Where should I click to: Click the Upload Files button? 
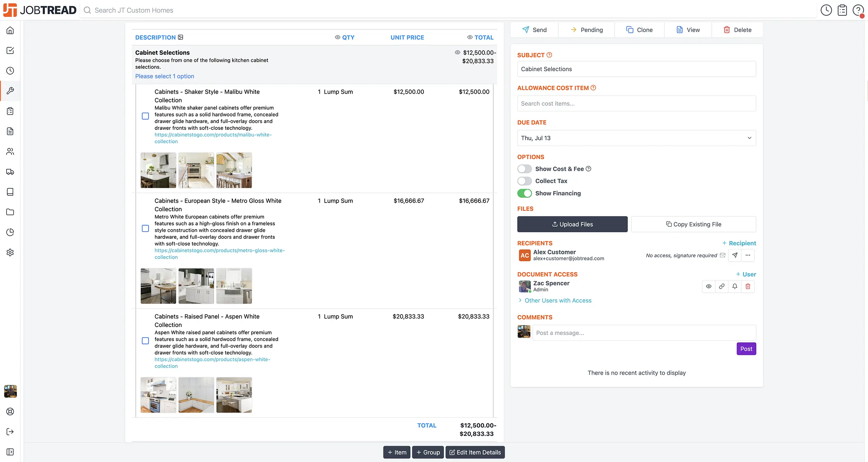click(x=572, y=224)
